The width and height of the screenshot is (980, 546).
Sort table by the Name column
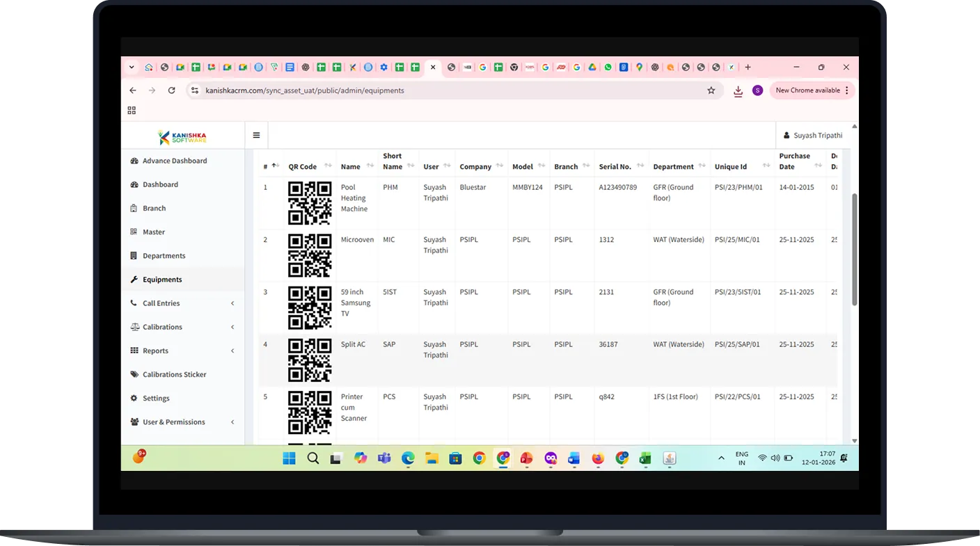point(357,166)
